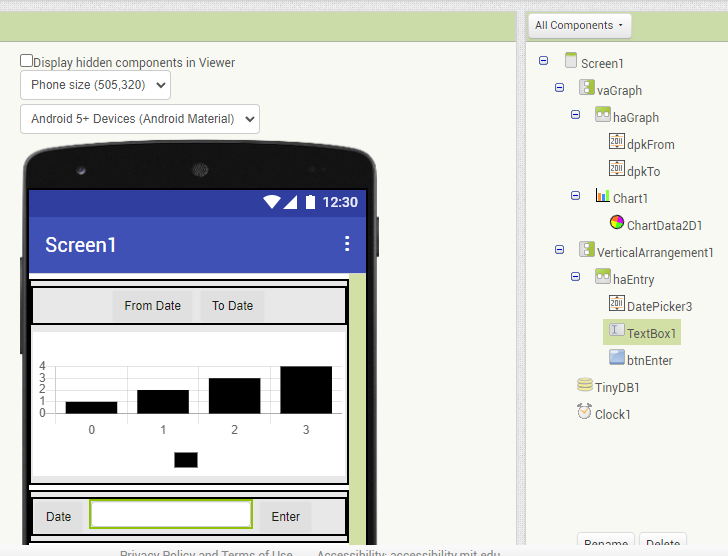The height and width of the screenshot is (556, 728).
Task: Enable Display hidden components in Viewer
Action: (x=27, y=61)
